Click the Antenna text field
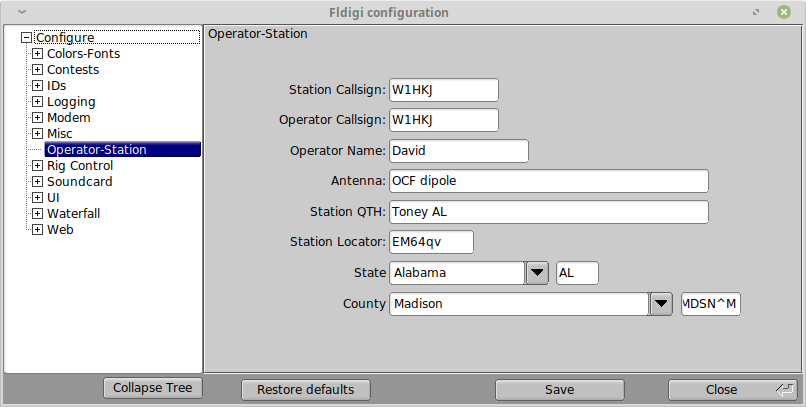The height and width of the screenshot is (407, 806). [548, 181]
